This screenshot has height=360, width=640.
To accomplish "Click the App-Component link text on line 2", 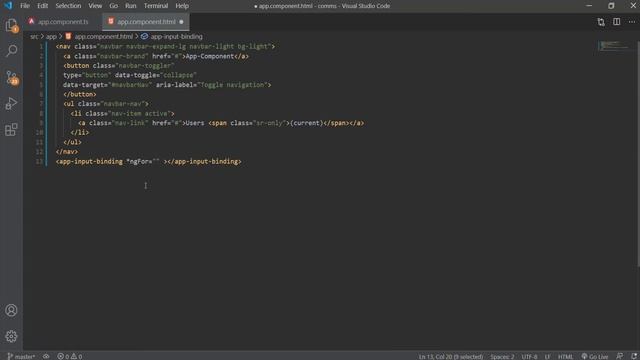I will point(210,56).
